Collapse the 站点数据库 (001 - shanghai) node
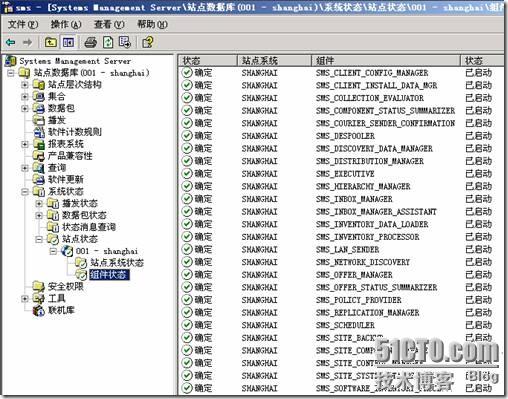The height and width of the screenshot is (399, 508). tap(11, 73)
